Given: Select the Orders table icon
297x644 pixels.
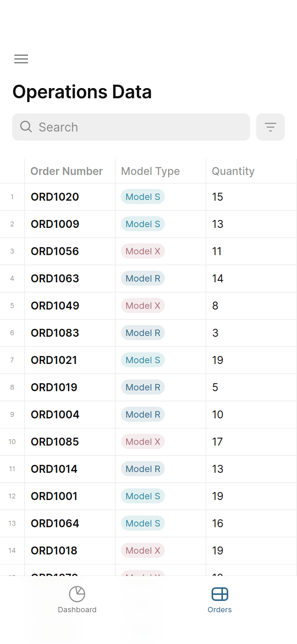Looking at the screenshot, I should (x=220, y=594).
